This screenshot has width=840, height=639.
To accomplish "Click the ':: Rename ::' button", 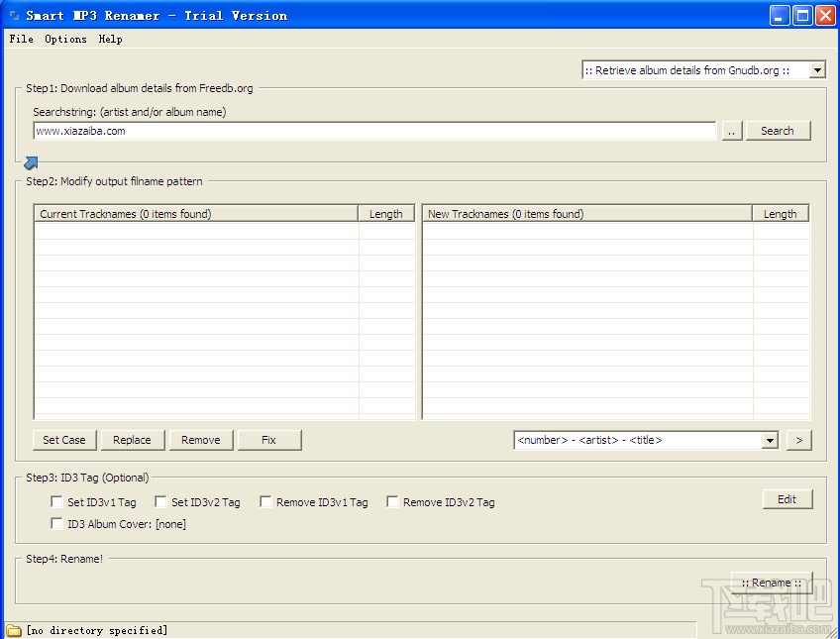I will (x=772, y=583).
